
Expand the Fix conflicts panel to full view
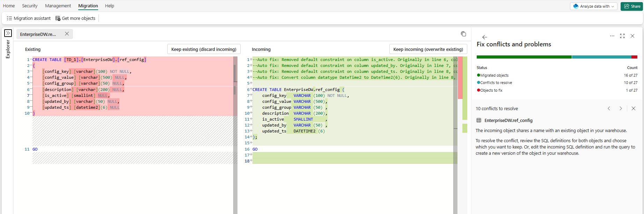pos(622,36)
